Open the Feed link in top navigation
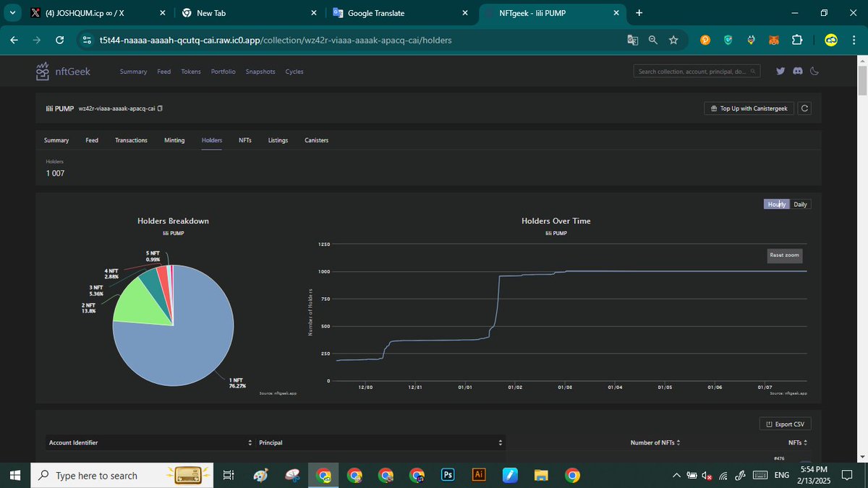This screenshot has width=868, height=488. 164,72
